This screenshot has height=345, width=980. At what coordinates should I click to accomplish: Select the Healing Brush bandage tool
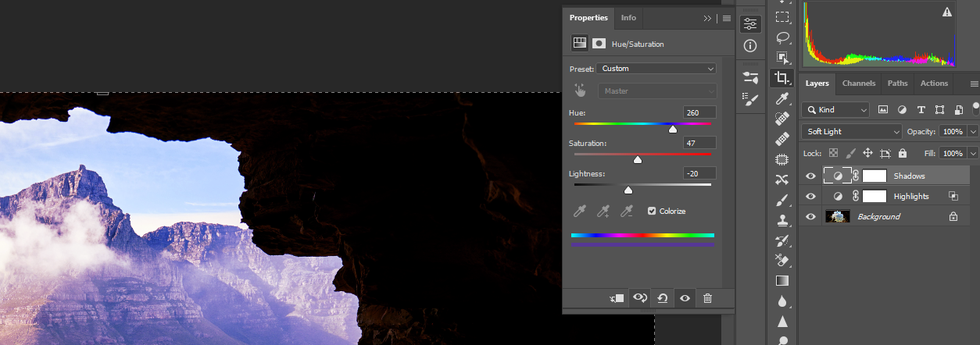(x=782, y=139)
